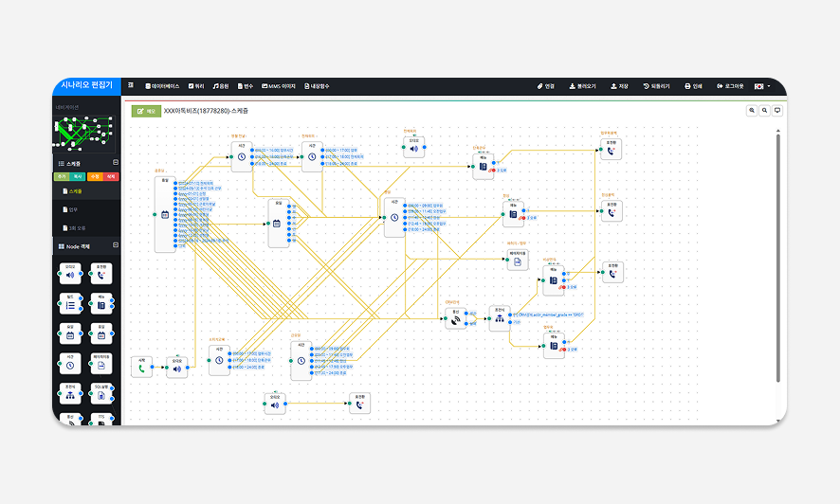Image resolution: width=840 pixels, height=504 pixels.
Task: Select the 분기식 branch node in palette
Action: [x=70, y=393]
